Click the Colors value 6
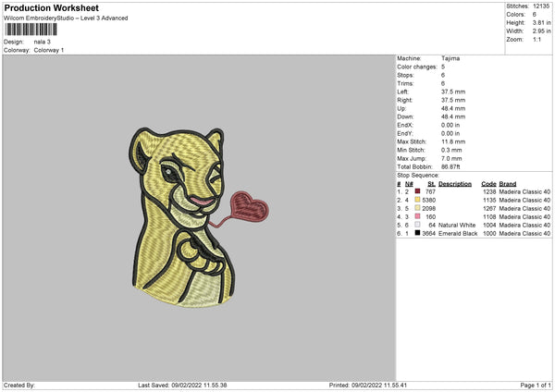 (x=535, y=15)
